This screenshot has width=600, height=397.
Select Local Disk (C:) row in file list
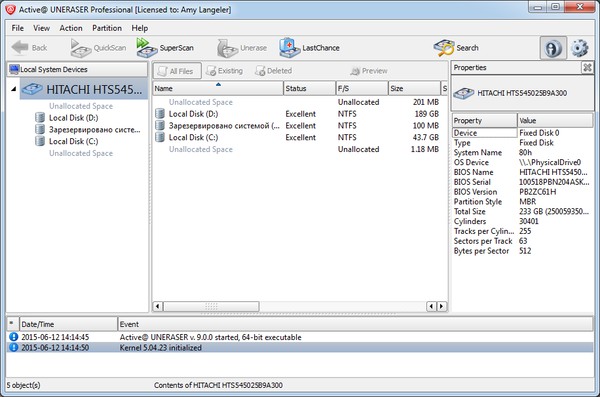[x=300, y=137]
